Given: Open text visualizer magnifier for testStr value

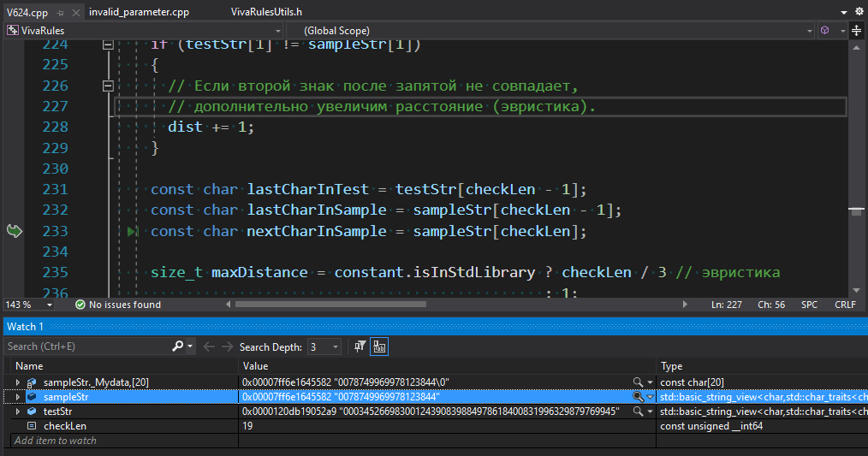Looking at the screenshot, I should tap(638, 412).
